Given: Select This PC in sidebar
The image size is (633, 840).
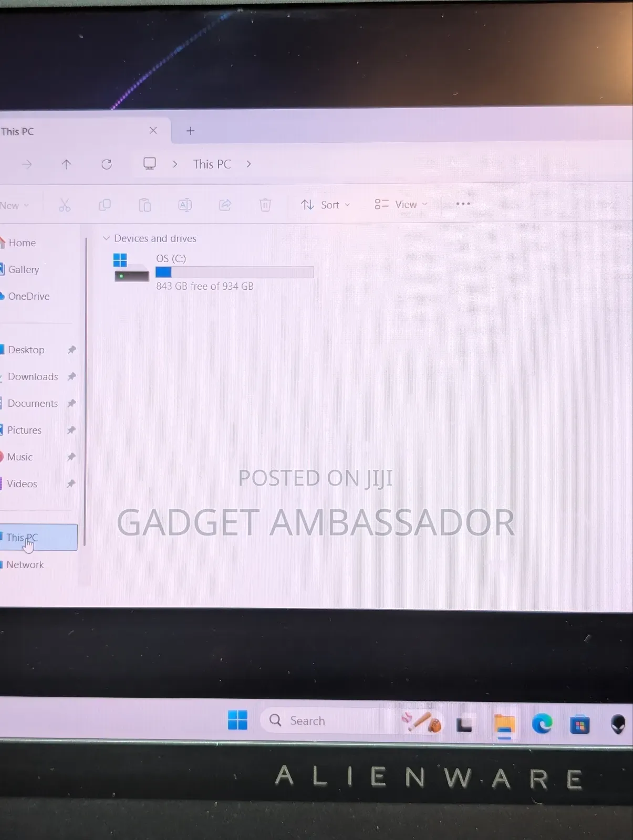Looking at the screenshot, I should (38, 537).
